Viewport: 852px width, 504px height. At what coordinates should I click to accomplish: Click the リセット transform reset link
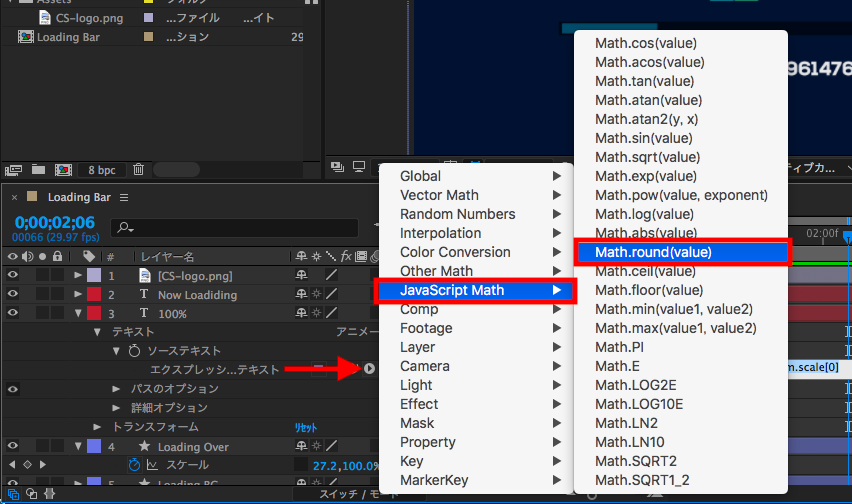306,427
